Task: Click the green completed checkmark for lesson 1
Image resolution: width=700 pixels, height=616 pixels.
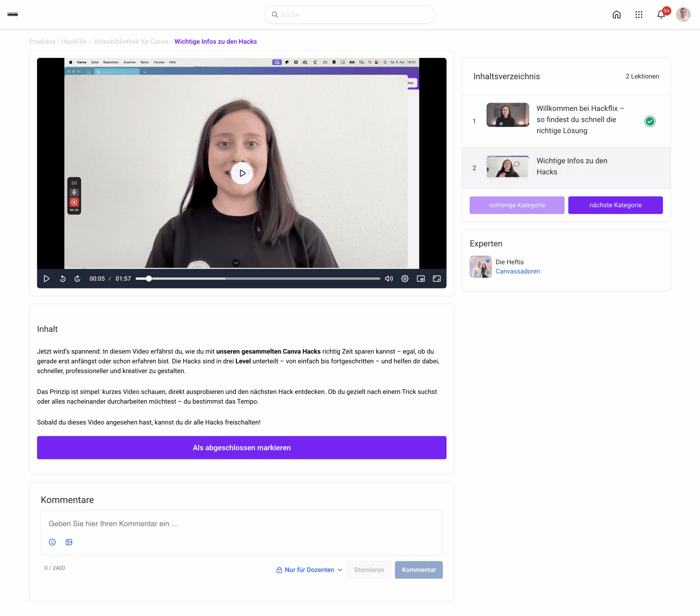Action: [x=650, y=121]
